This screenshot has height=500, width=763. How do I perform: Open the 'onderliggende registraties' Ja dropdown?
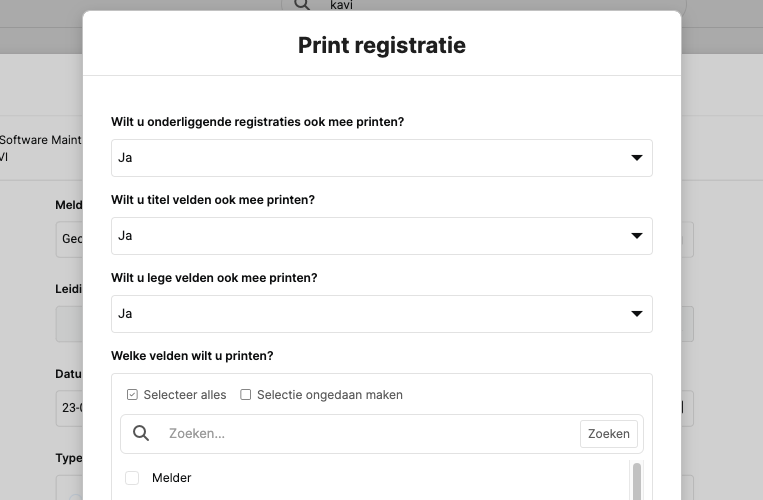point(370,158)
